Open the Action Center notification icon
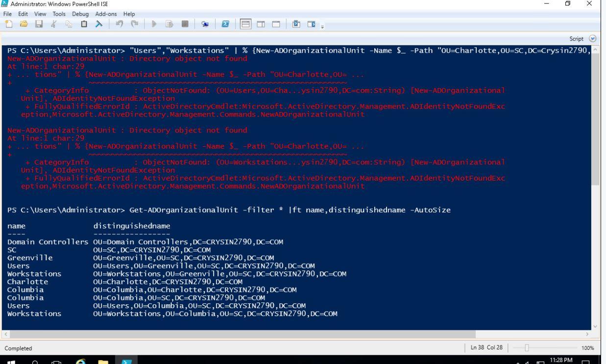606x364 pixels. 586,362
